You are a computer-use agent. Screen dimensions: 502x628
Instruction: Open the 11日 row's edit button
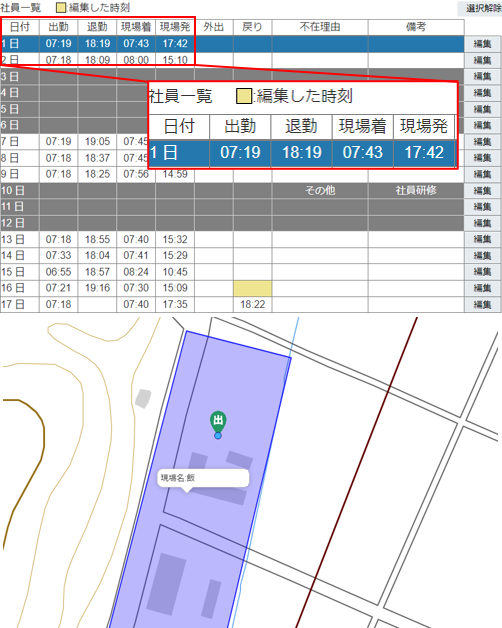click(x=482, y=207)
